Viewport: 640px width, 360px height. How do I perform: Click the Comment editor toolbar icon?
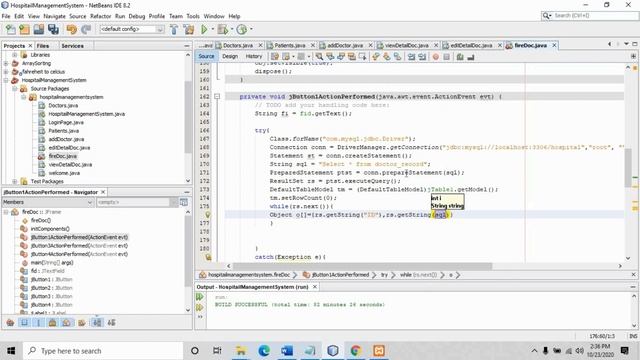point(460,57)
